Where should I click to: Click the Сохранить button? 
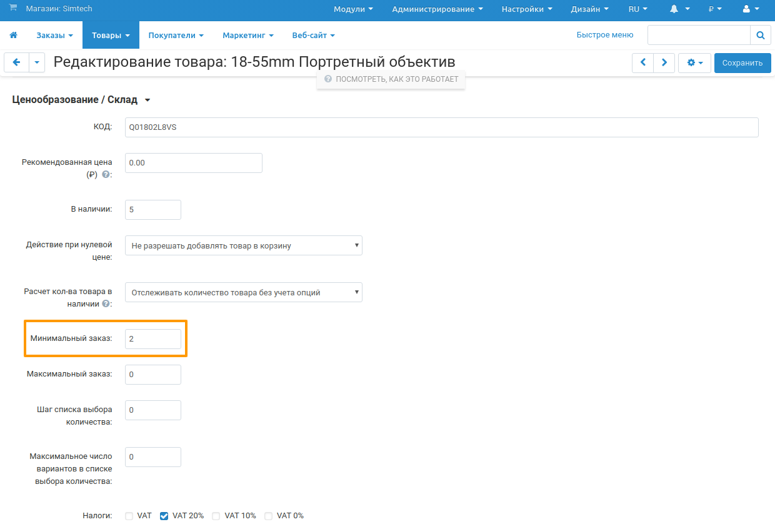point(742,62)
